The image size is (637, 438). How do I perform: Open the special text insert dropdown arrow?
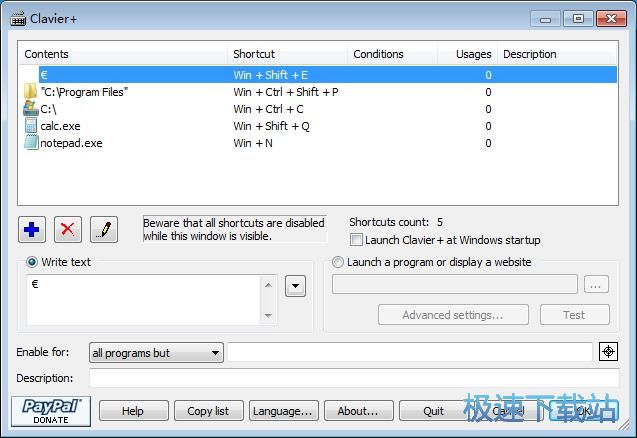pyautogui.click(x=295, y=286)
